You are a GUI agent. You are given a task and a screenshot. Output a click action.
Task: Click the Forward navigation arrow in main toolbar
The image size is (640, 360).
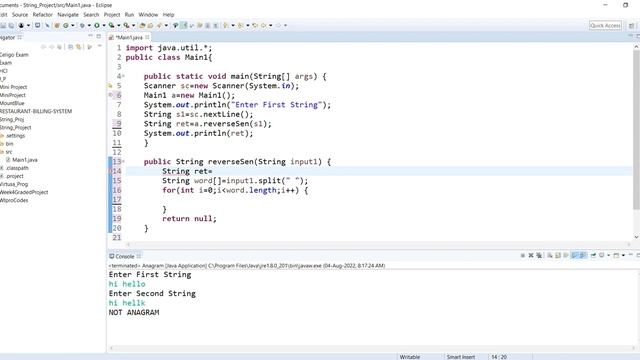point(278,25)
